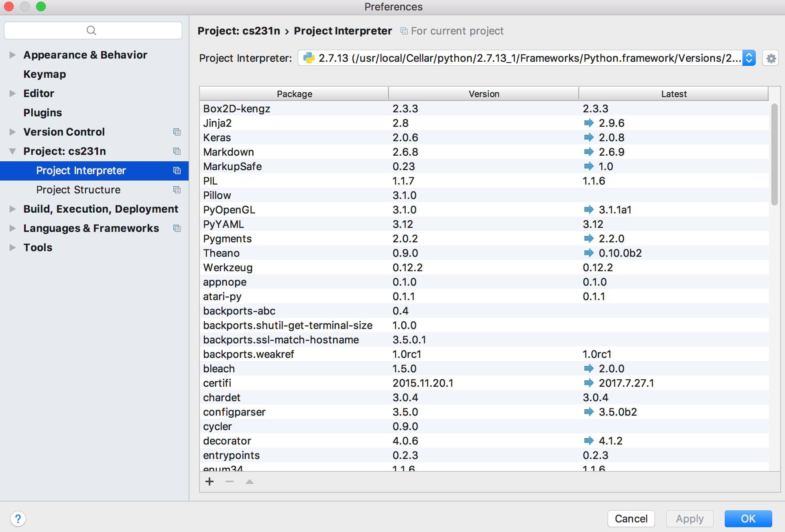Open the Project Interpreter dropdown
Image resolution: width=785 pixels, height=532 pixels.
749,58
